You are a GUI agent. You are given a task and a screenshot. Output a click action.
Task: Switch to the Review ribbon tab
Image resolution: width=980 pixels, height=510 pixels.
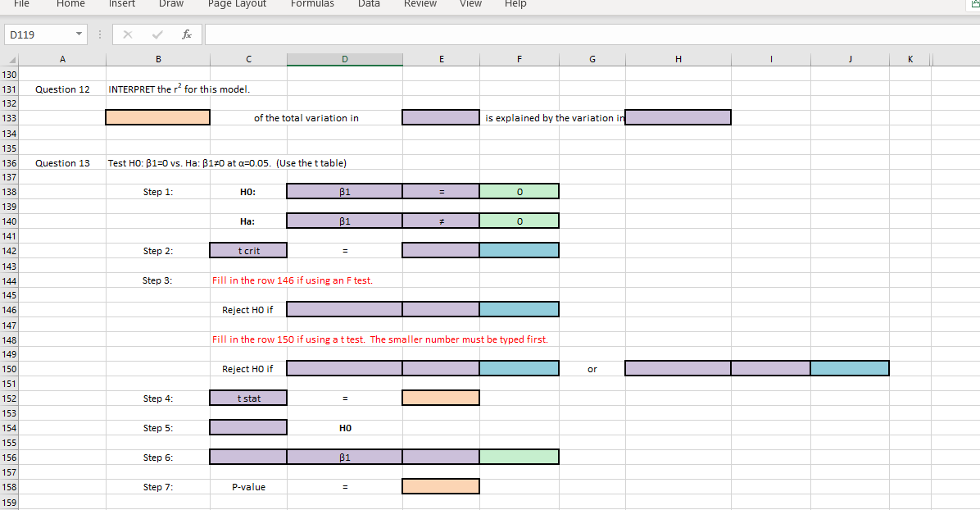(x=420, y=4)
